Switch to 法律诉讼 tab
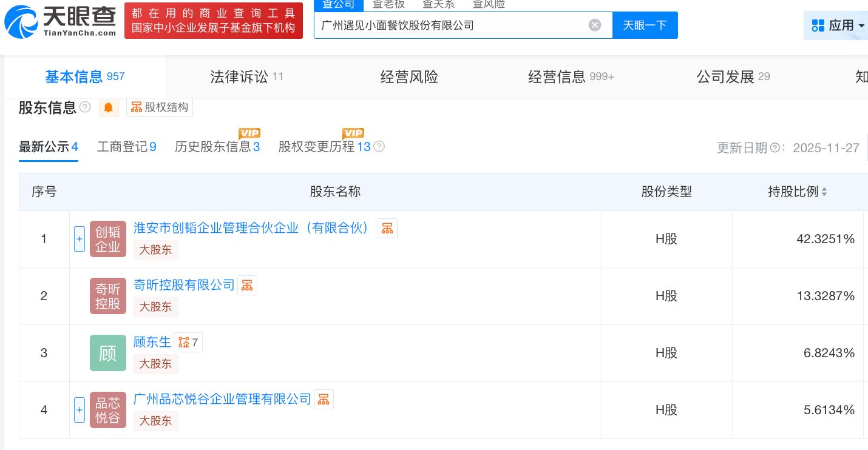The height and width of the screenshot is (450, 868). [x=246, y=77]
